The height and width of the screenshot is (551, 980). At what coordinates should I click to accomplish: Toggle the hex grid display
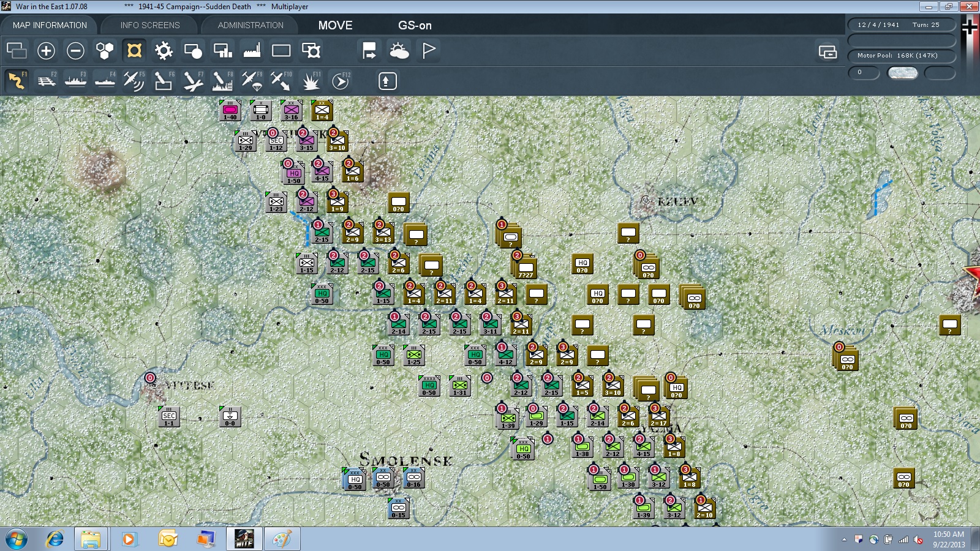tap(105, 51)
